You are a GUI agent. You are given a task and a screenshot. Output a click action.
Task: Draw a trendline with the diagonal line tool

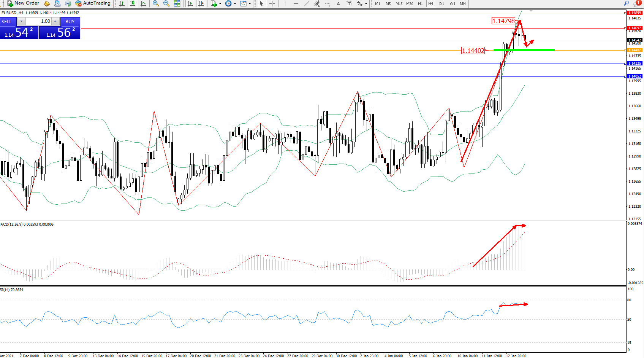(x=306, y=3)
